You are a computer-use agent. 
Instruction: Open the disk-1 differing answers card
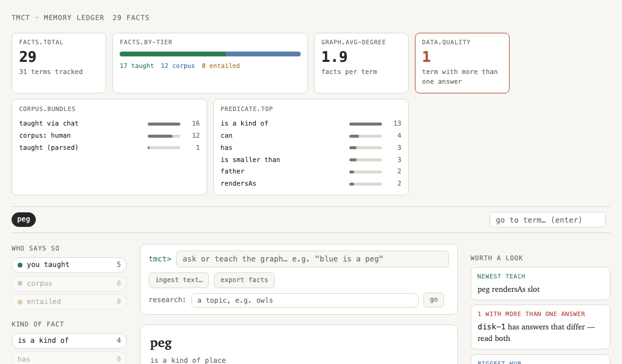(540, 327)
